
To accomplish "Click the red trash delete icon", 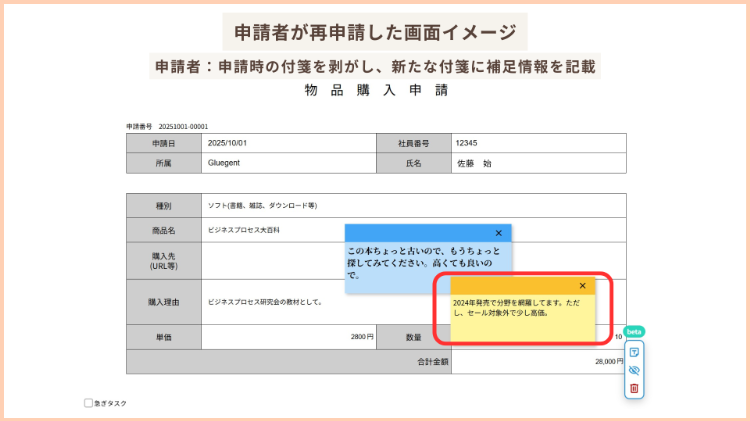I will point(633,388).
